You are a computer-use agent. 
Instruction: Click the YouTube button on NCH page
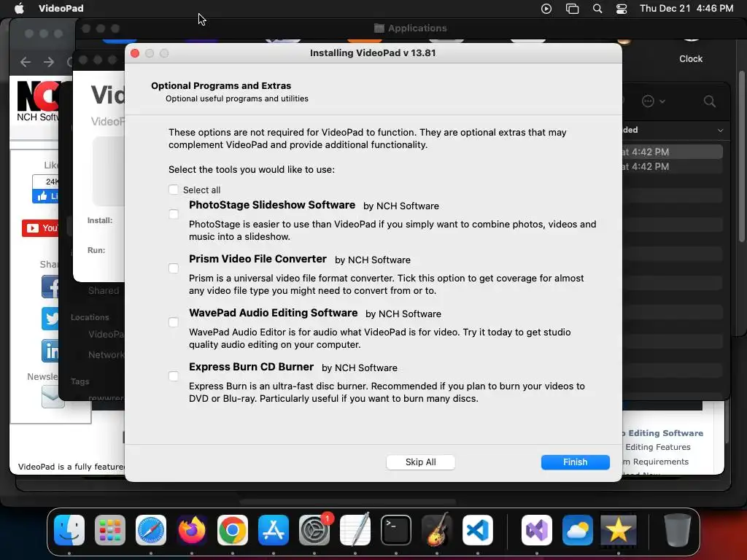coord(40,228)
